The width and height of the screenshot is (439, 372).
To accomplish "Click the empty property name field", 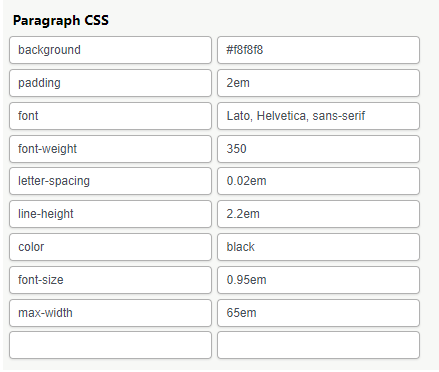I will 110,345.
